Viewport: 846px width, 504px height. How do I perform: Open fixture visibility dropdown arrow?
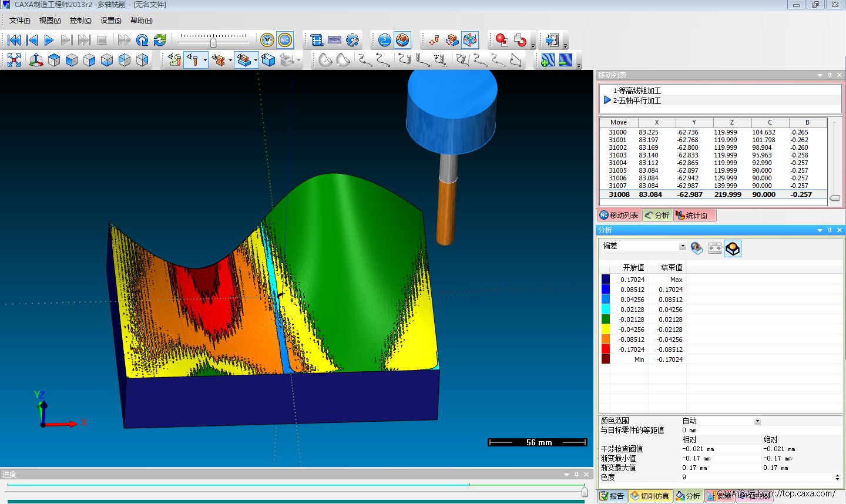pos(230,60)
